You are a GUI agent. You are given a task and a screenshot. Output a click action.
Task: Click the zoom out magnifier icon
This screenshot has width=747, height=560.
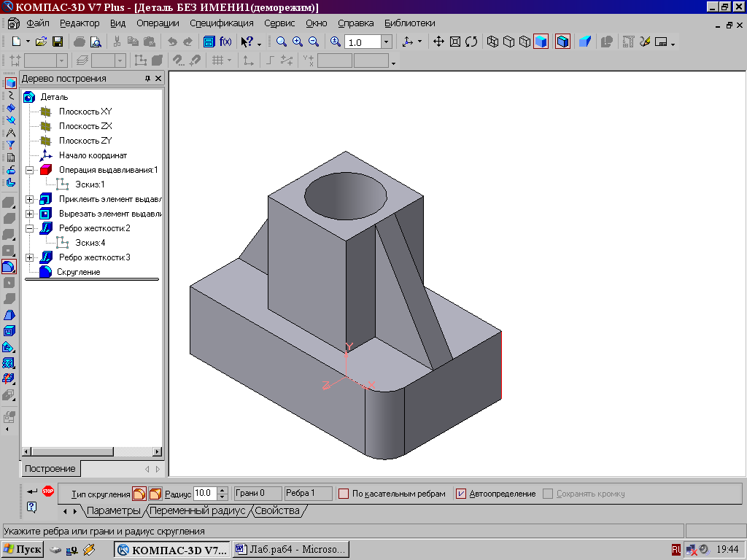314,42
